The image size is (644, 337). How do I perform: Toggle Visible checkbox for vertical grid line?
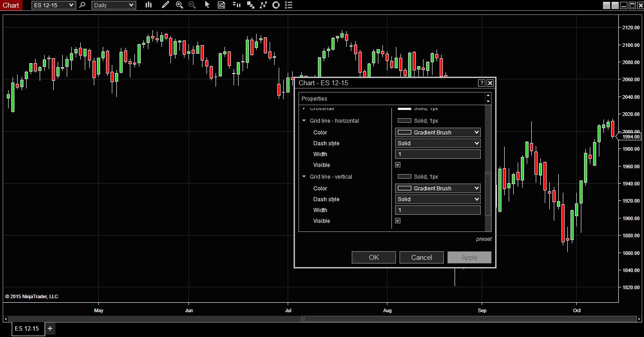pos(398,221)
